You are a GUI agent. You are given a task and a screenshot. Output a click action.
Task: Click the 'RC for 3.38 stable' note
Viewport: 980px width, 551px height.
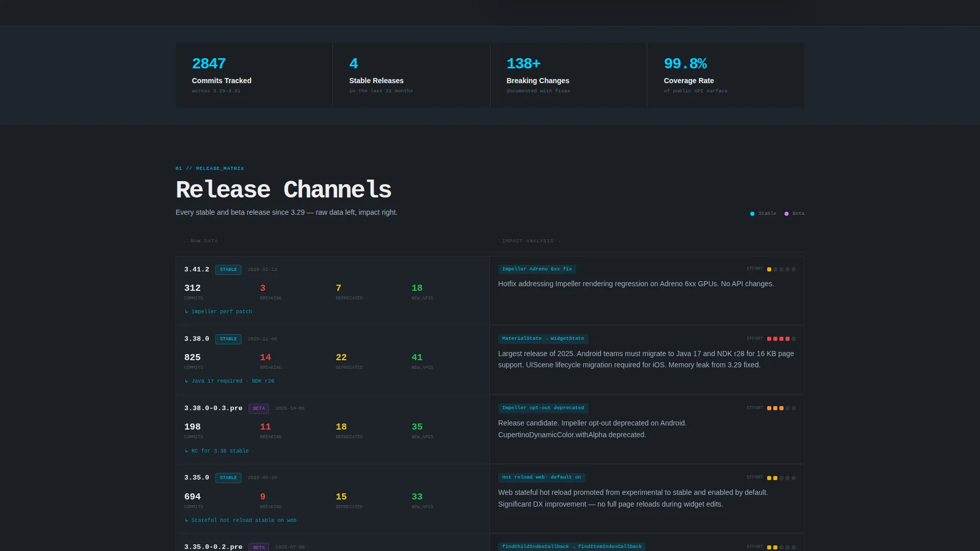click(x=216, y=451)
